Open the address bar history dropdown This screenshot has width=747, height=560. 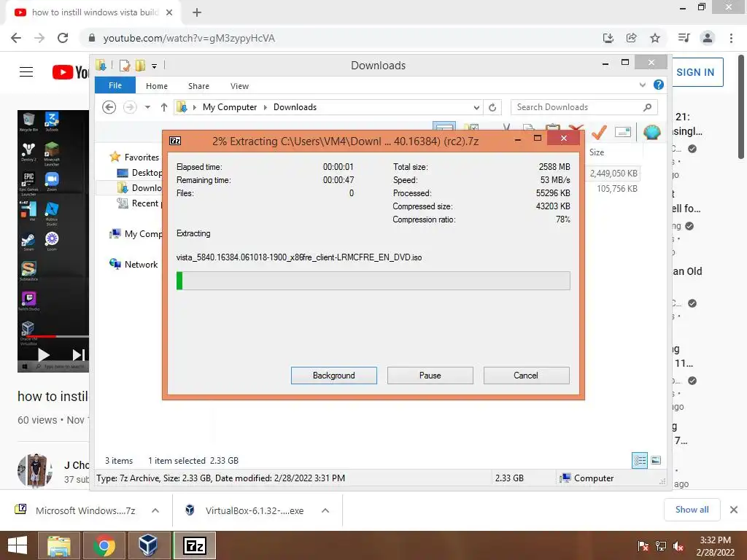point(476,108)
